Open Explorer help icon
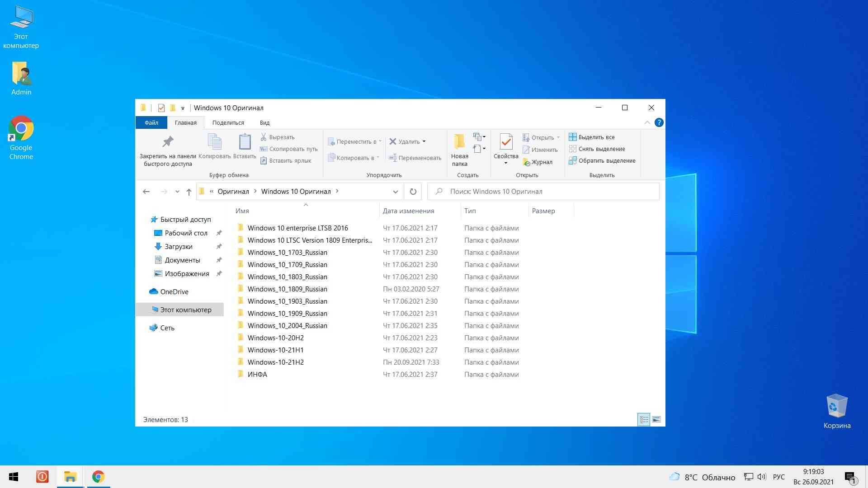868x488 pixels. pyautogui.click(x=659, y=122)
